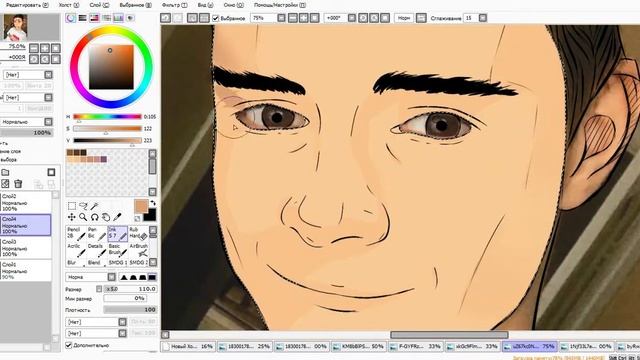Select the rectangular selection tool
Image resolution: width=640 pixels, height=360 pixels.
click(x=72, y=206)
